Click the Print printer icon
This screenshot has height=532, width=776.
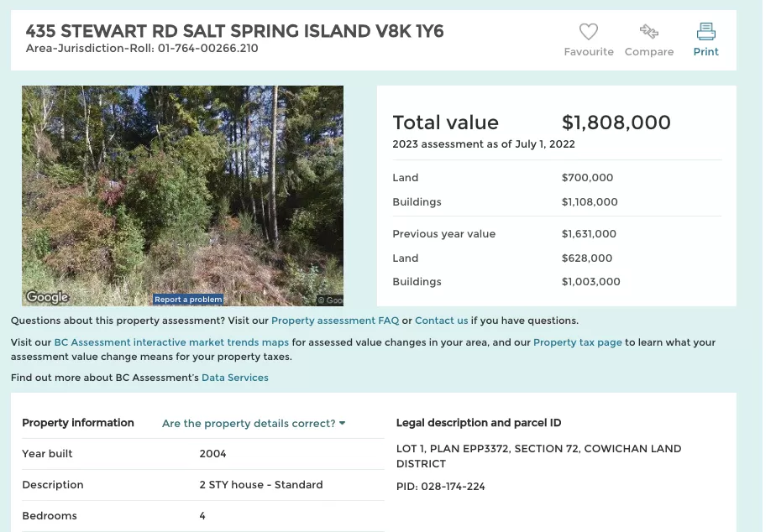tap(705, 32)
